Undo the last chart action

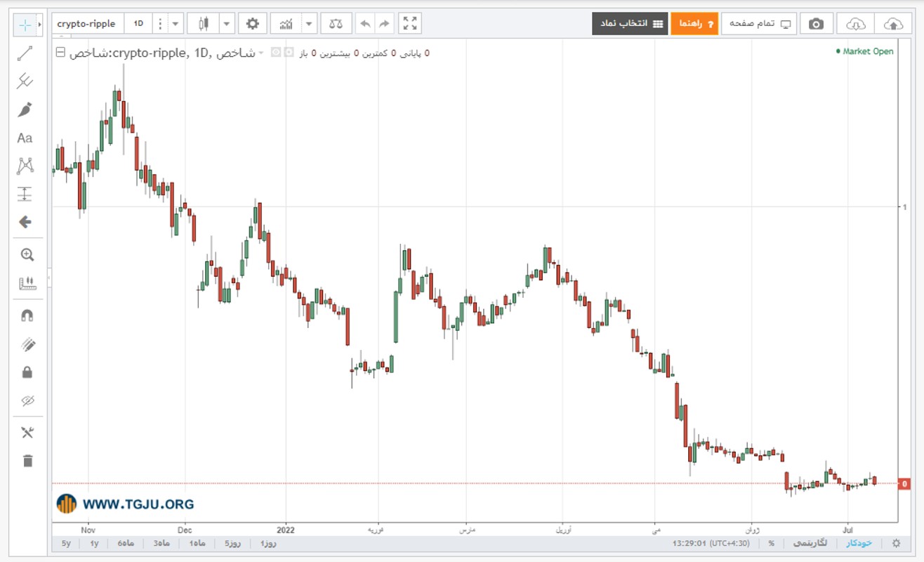coord(365,24)
